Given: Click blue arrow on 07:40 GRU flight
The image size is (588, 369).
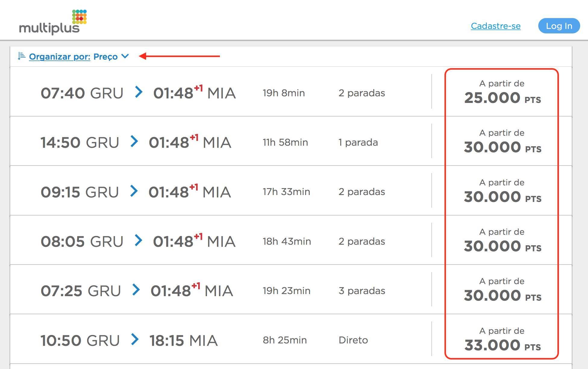Looking at the screenshot, I should (x=139, y=92).
